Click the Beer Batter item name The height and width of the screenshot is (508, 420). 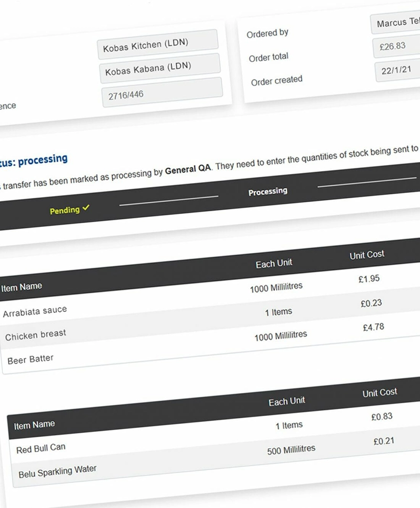tap(31, 359)
